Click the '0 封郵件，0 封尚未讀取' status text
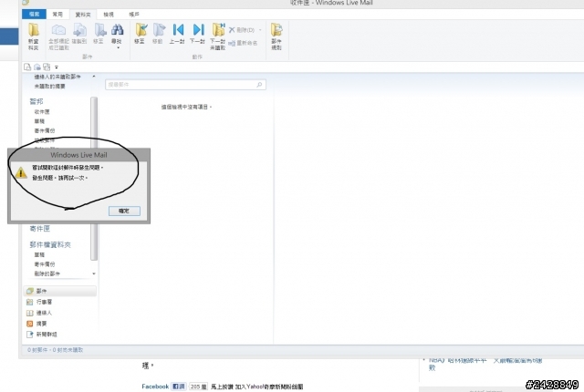 point(55,350)
